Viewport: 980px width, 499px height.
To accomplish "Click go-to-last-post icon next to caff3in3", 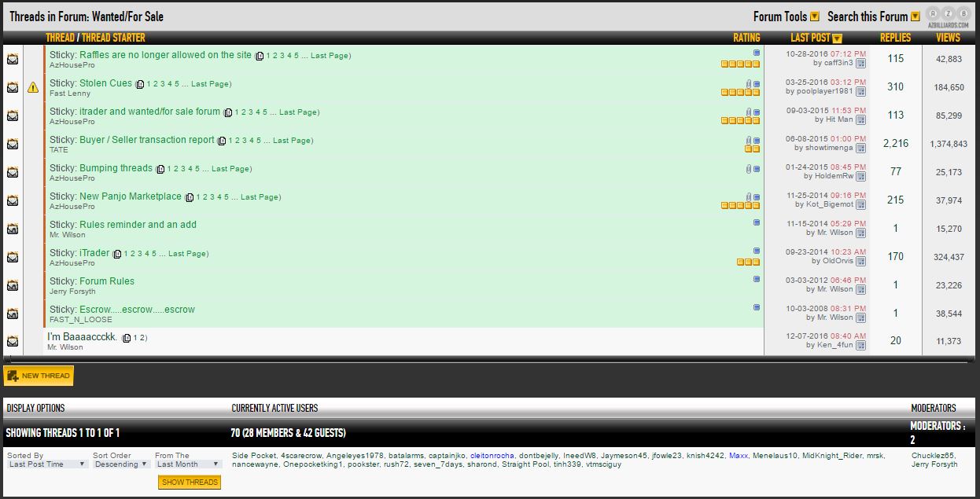I will 860,64.
